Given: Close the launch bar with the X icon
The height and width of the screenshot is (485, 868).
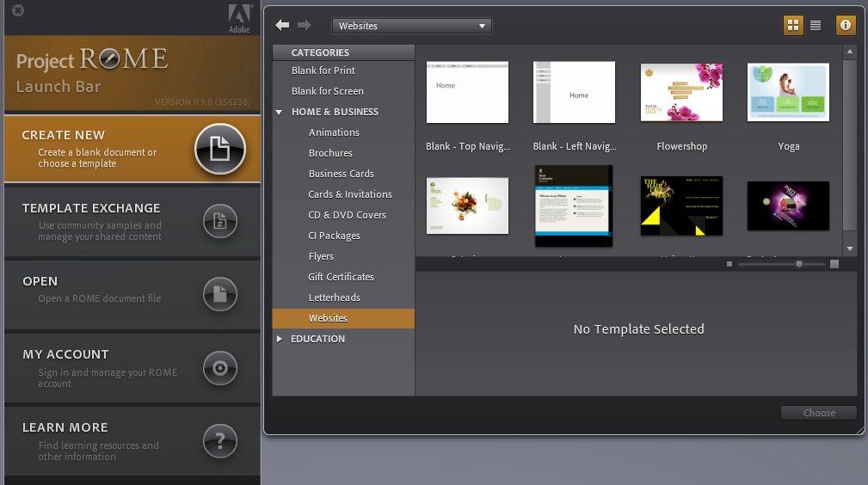Looking at the screenshot, I should [x=18, y=10].
